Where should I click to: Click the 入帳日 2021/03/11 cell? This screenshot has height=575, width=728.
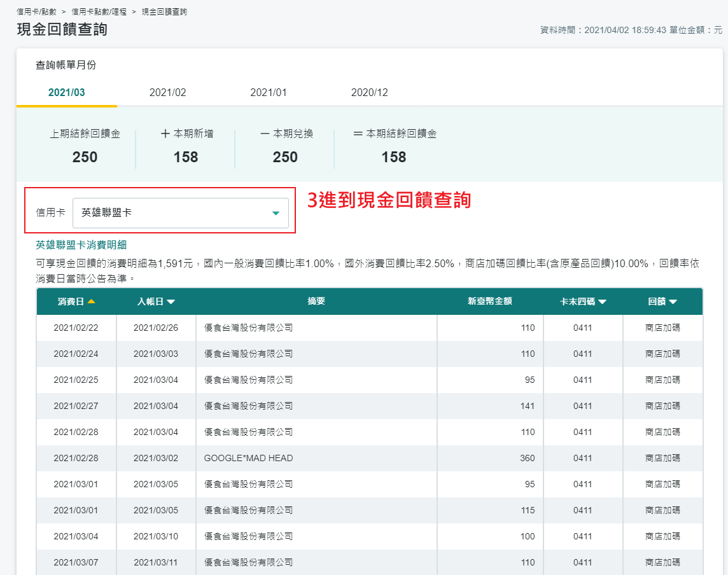pyautogui.click(x=156, y=562)
